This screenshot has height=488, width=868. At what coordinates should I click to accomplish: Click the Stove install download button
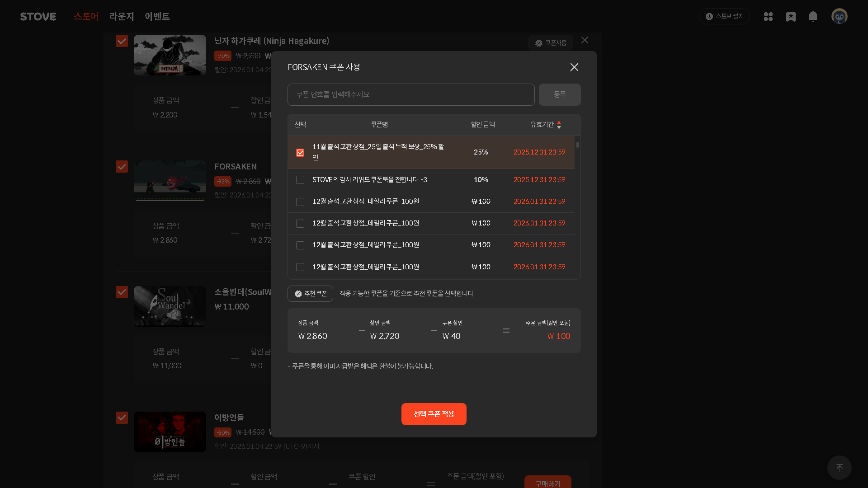(x=724, y=16)
